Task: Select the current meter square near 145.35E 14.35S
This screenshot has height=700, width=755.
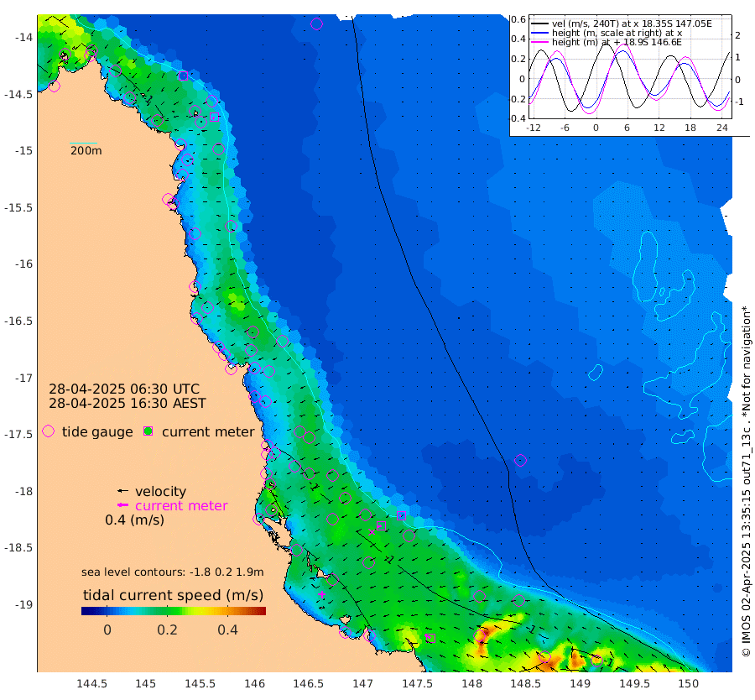Action: click(183, 76)
